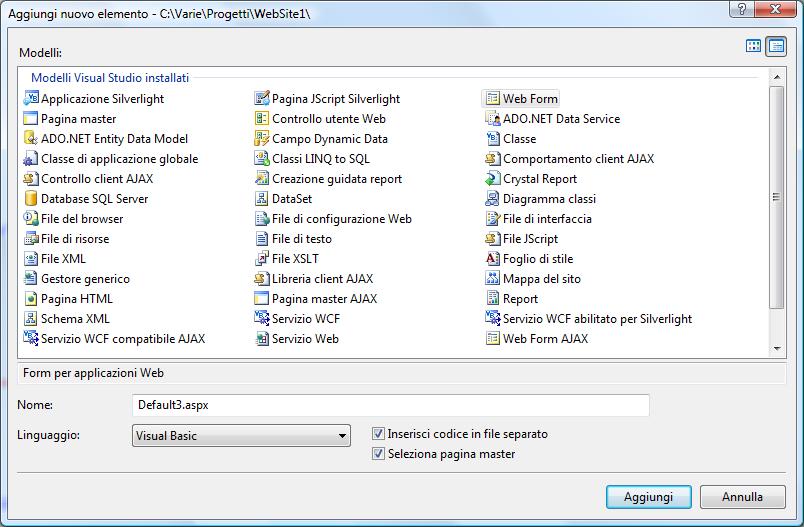The height and width of the screenshot is (527, 804).
Task: Select the Gestore generico icon
Action: click(31, 278)
